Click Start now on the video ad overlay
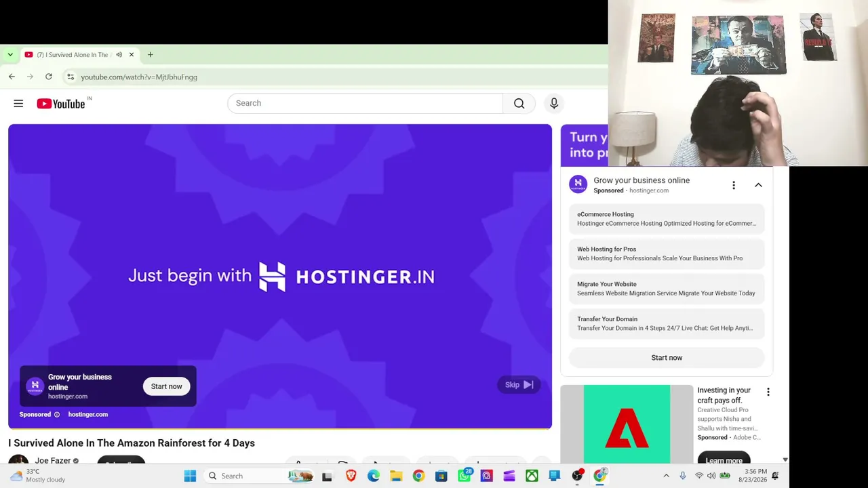The width and height of the screenshot is (868, 488). pyautogui.click(x=166, y=386)
